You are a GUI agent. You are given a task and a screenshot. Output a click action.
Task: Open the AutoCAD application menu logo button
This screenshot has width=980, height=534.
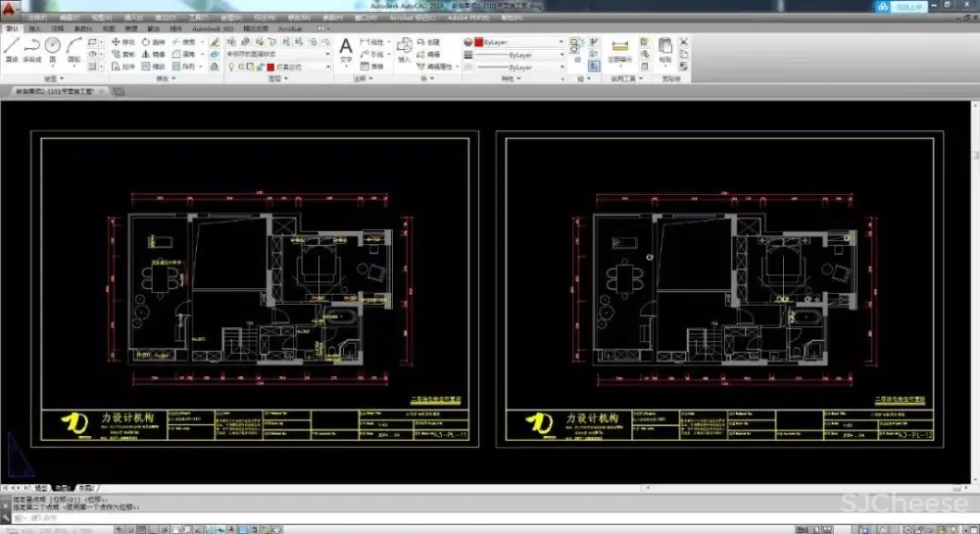point(10,9)
